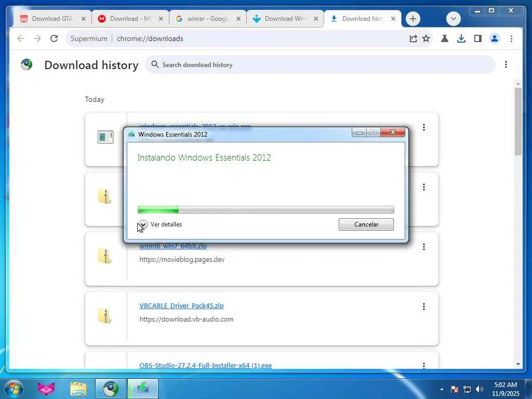Screen dimensions: 532x399
Task: Close the Download Win tab
Action: [x=315, y=19]
